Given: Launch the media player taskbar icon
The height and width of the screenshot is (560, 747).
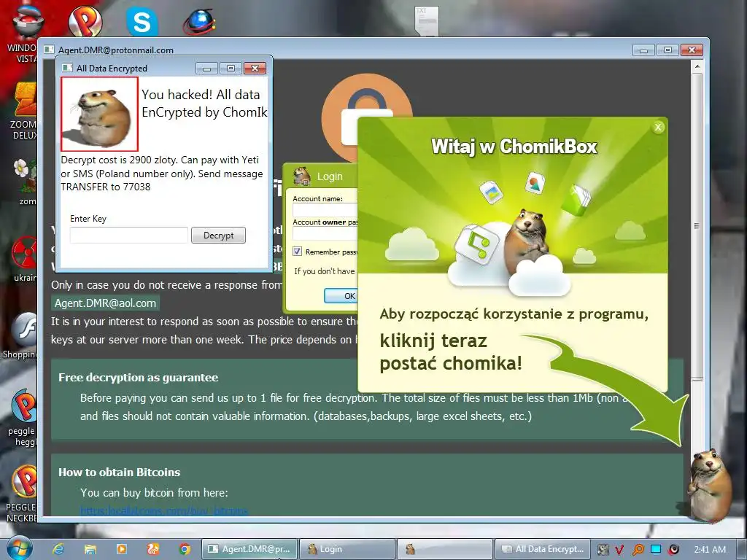Looking at the screenshot, I should (x=122, y=549).
